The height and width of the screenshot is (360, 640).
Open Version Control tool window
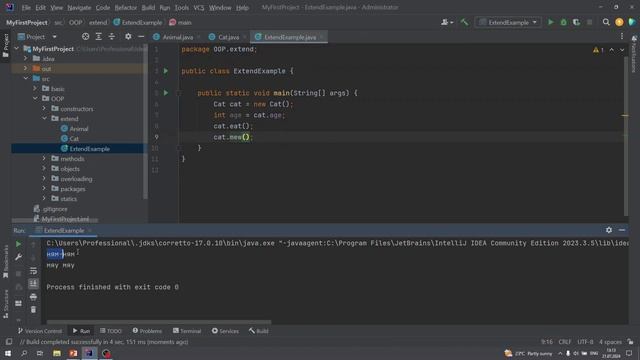[x=40, y=331]
